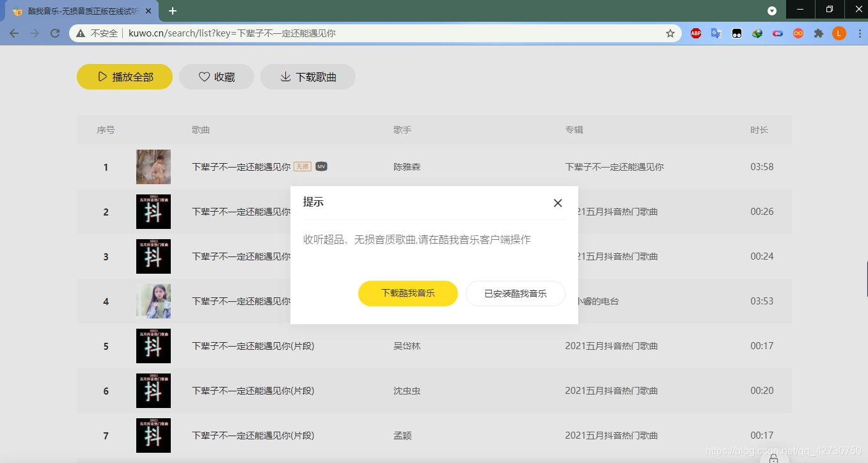Open the red infinity extension icon
Viewport: 868px width, 463px height.
[x=798, y=33]
